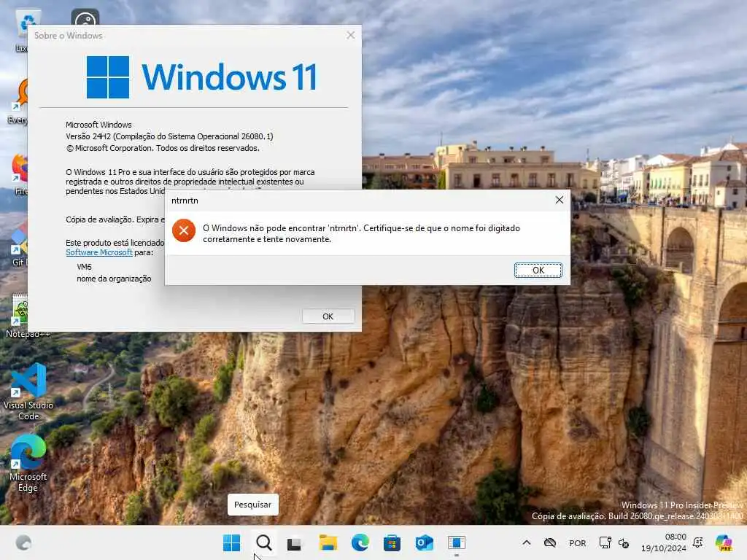Open Task View on the taskbar

coord(295,542)
